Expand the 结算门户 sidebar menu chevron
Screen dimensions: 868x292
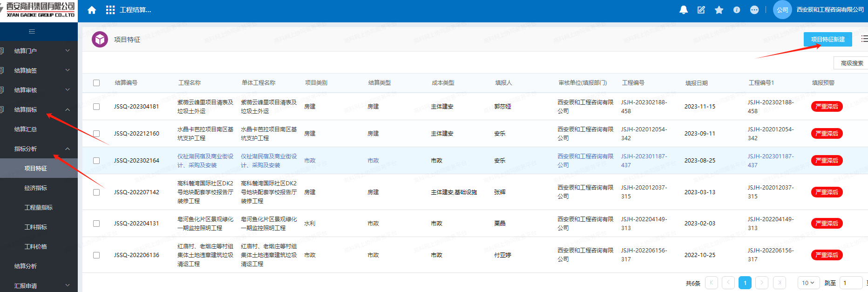tap(68, 51)
